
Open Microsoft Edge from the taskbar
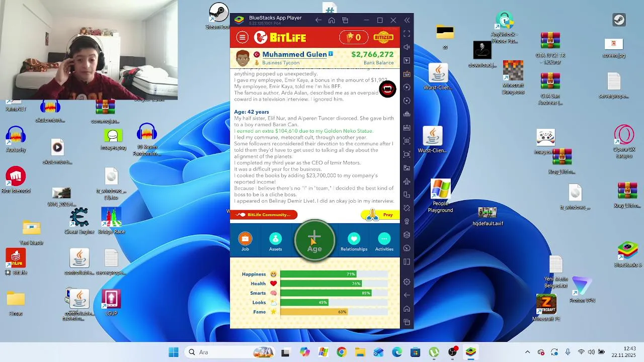coord(397,352)
